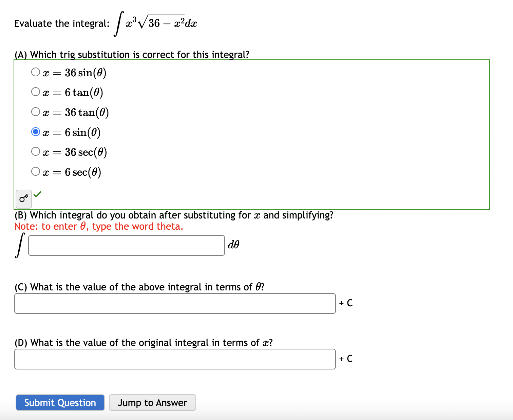Image resolution: width=513 pixels, height=420 pixels.
Task: Click the key icon to reveal the answer
Action: (23, 199)
